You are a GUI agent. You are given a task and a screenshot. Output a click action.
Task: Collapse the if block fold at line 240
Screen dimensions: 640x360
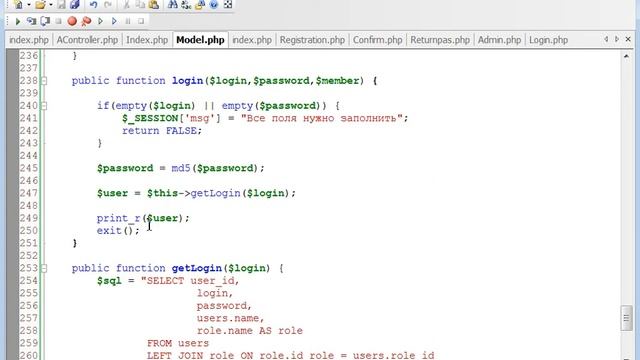(x=44, y=106)
